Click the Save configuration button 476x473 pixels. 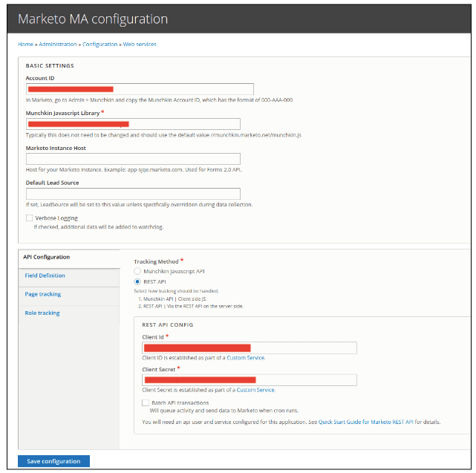[x=53, y=461]
